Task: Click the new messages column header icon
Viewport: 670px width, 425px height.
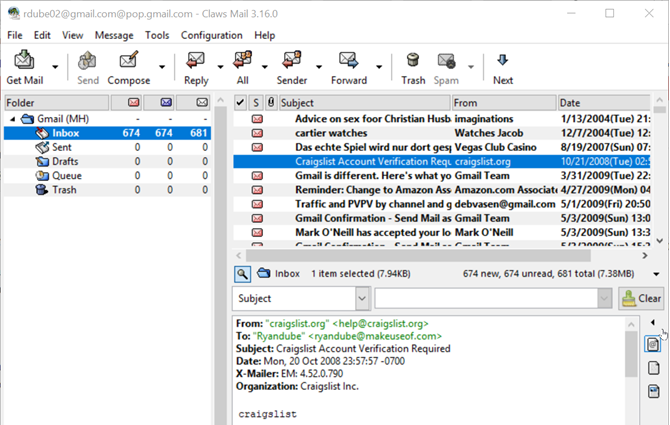Action: [x=134, y=103]
